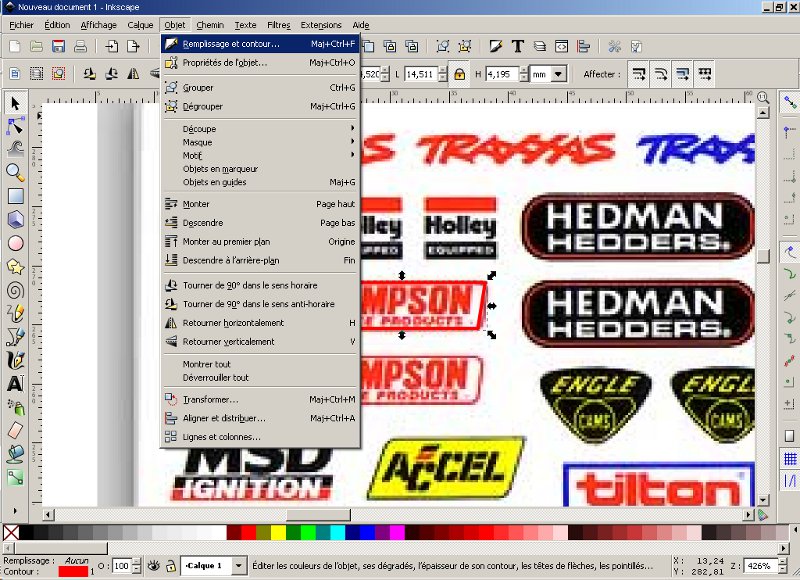Choose the Zoom magnifier tool in the toolbox
Viewport: 800px width, 580px height.
tap(15, 172)
